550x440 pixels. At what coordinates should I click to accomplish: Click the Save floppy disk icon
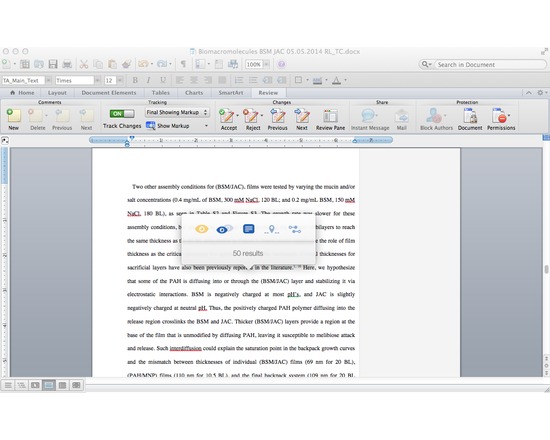tap(53, 64)
